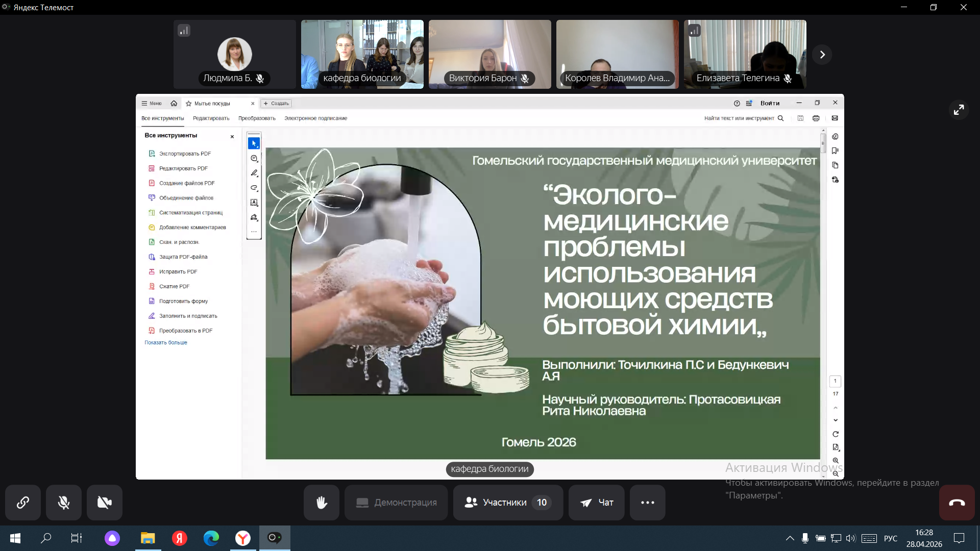
Task: Switch input language РУС indicator
Action: (x=890, y=538)
